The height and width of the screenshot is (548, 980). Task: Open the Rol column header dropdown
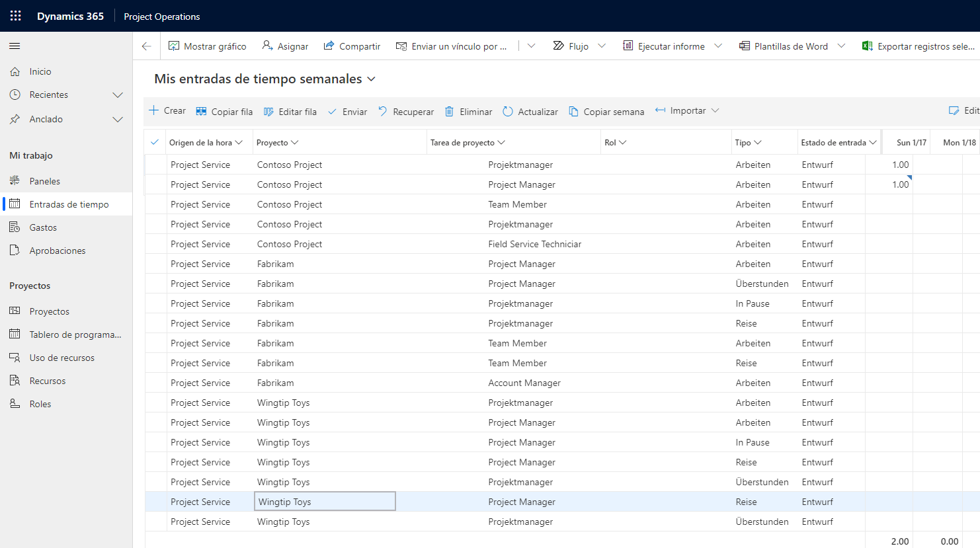click(623, 142)
